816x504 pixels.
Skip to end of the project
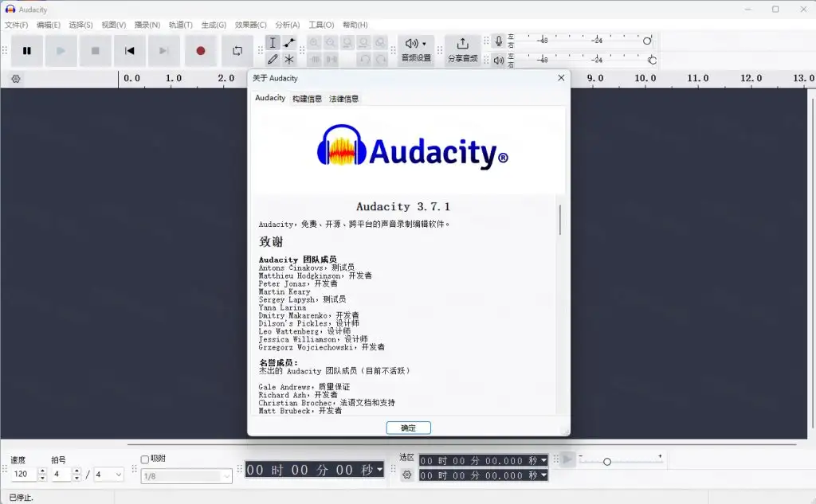(164, 51)
